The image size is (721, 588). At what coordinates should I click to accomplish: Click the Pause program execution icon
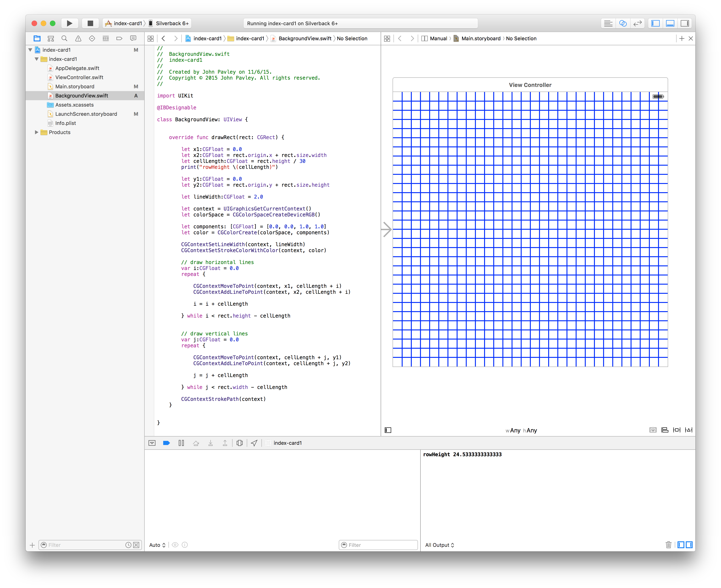pyautogui.click(x=181, y=443)
